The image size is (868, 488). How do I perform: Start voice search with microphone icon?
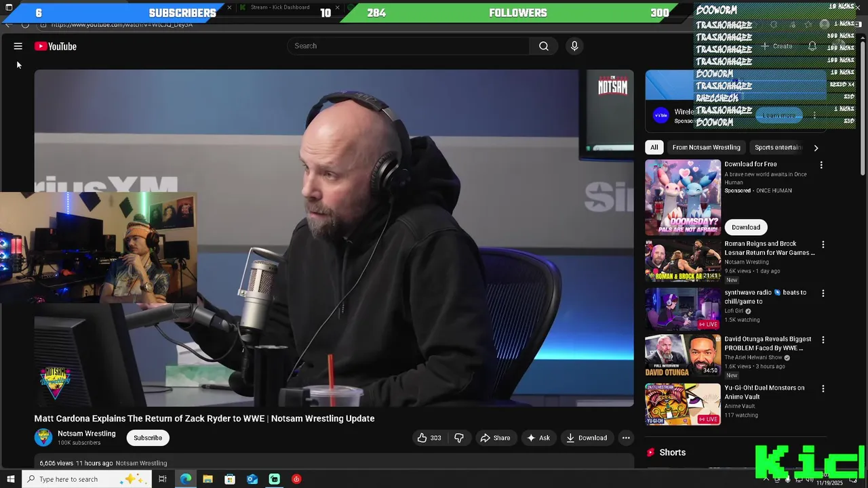[x=574, y=46]
